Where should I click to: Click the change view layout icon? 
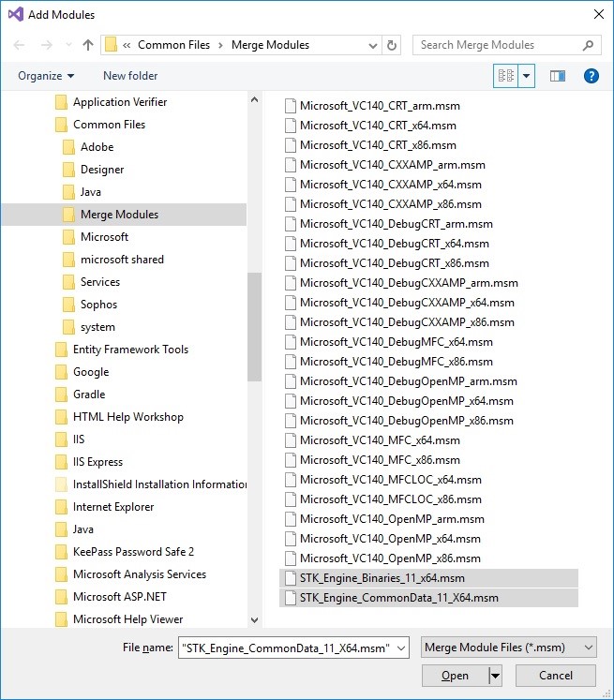click(505, 76)
